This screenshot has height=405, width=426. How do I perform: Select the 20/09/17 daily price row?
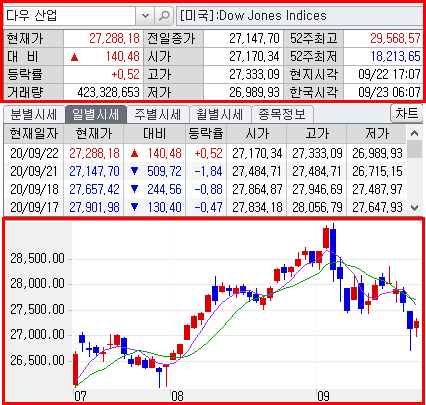pyautogui.click(x=205, y=207)
